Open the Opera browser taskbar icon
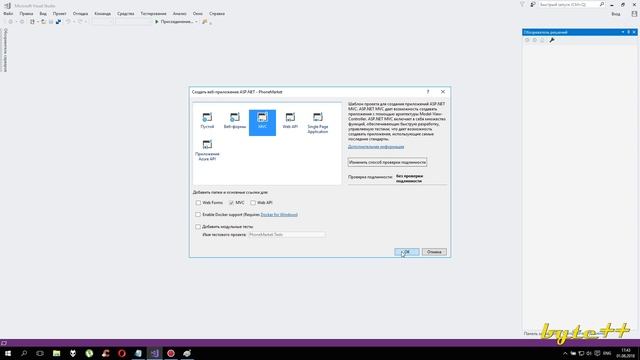640x360 pixels. (122, 353)
